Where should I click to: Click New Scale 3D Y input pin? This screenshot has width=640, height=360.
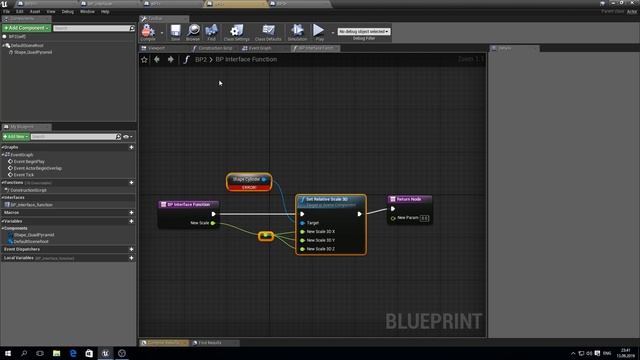[302, 240]
